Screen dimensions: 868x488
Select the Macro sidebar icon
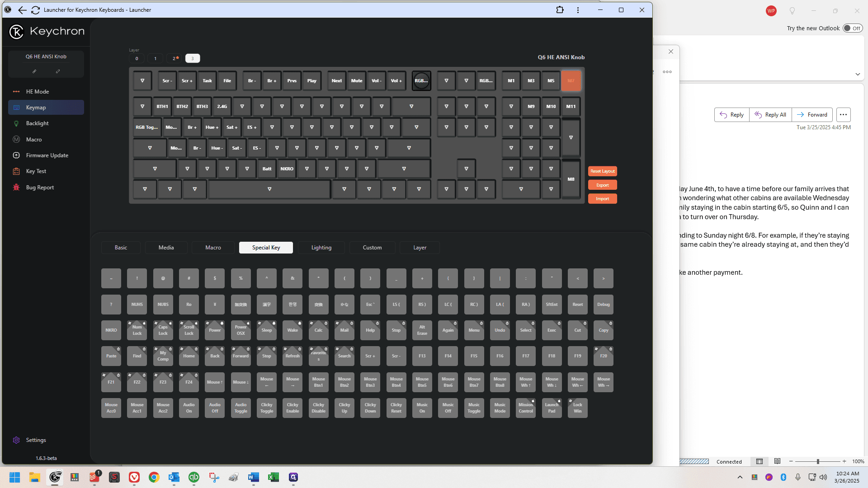coord(16,140)
